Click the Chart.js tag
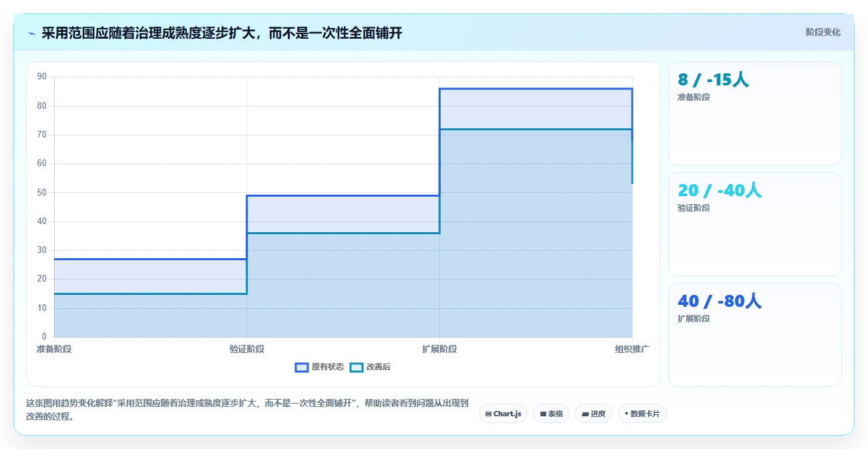Image resolution: width=868 pixels, height=449 pixels. click(503, 414)
